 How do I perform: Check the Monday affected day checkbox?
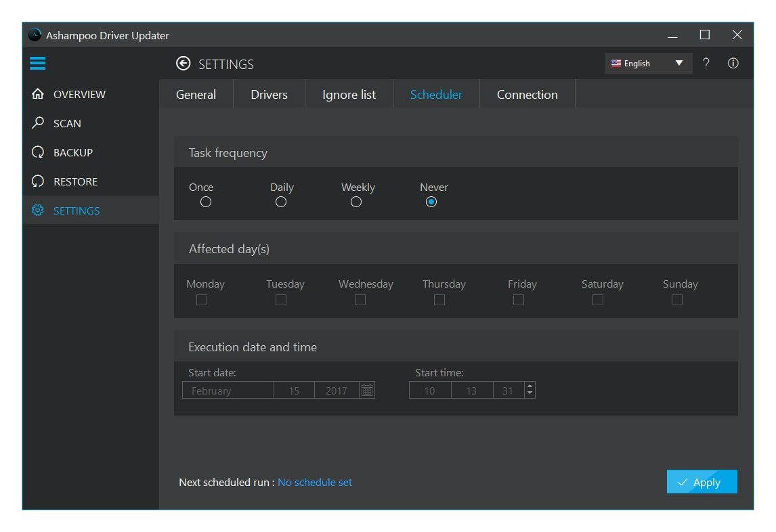pos(201,299)
